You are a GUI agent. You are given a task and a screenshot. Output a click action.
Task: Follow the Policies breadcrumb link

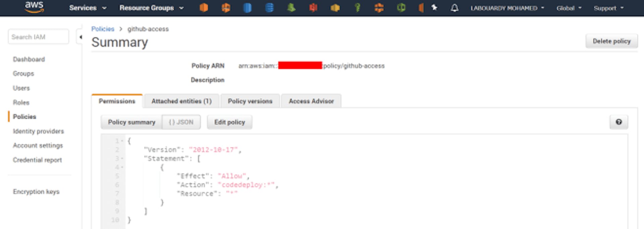[103, 29]
